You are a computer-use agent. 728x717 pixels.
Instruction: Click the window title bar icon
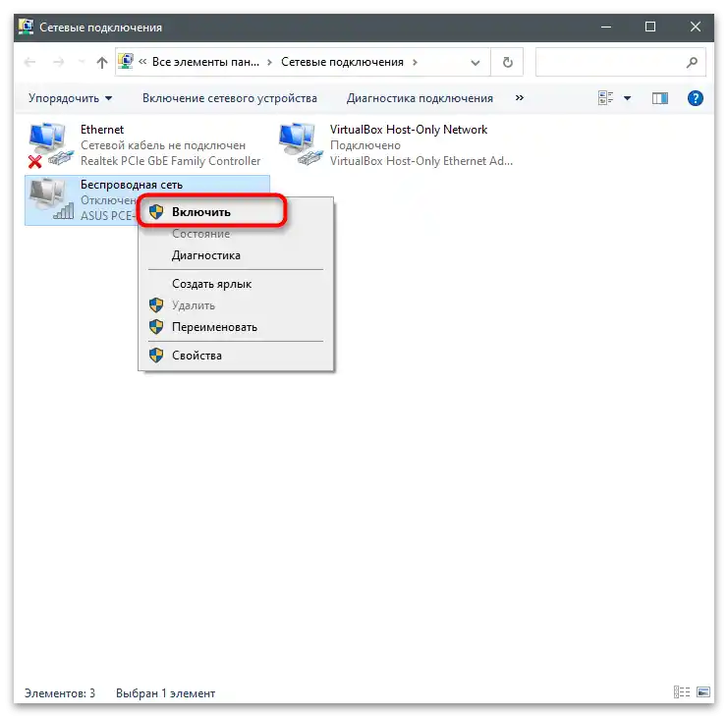point(26,27)
